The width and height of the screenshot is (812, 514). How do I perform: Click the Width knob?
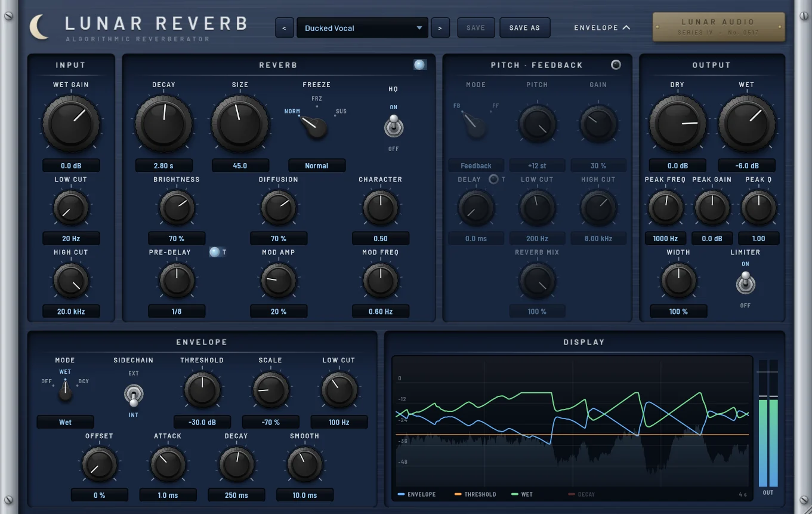pyautogui.click(x=678, y=281)
